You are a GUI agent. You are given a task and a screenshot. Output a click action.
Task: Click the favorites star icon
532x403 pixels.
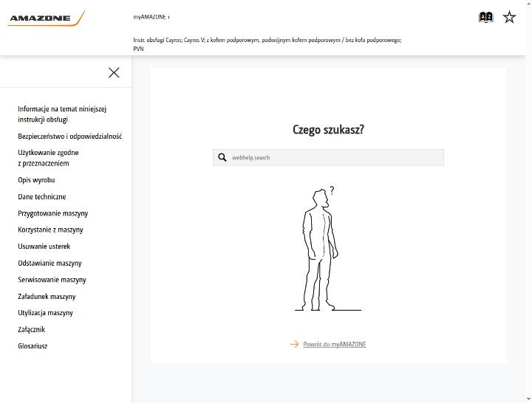509,17
